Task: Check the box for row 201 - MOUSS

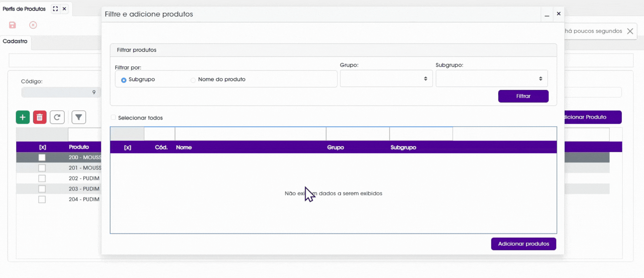Action: [42, 168]
